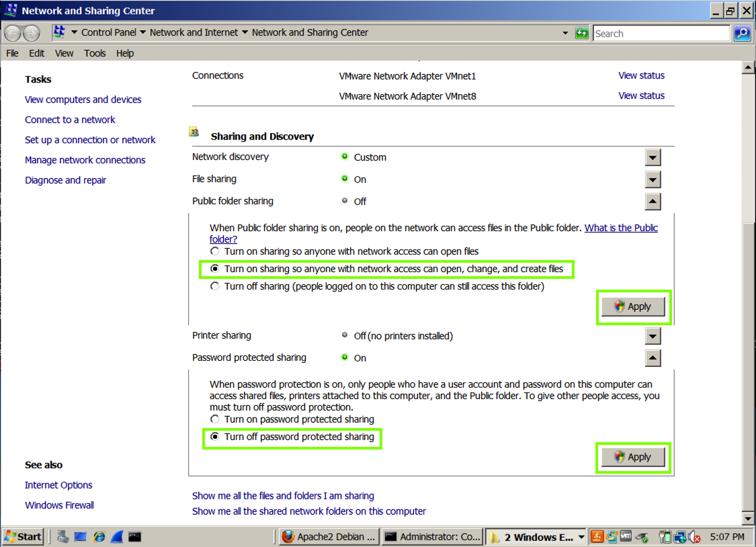Open the View menu

click(64, 53)
